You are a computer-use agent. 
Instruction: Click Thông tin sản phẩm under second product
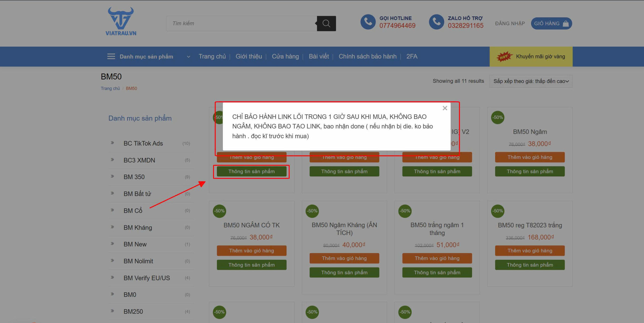(x=344, y=171)
